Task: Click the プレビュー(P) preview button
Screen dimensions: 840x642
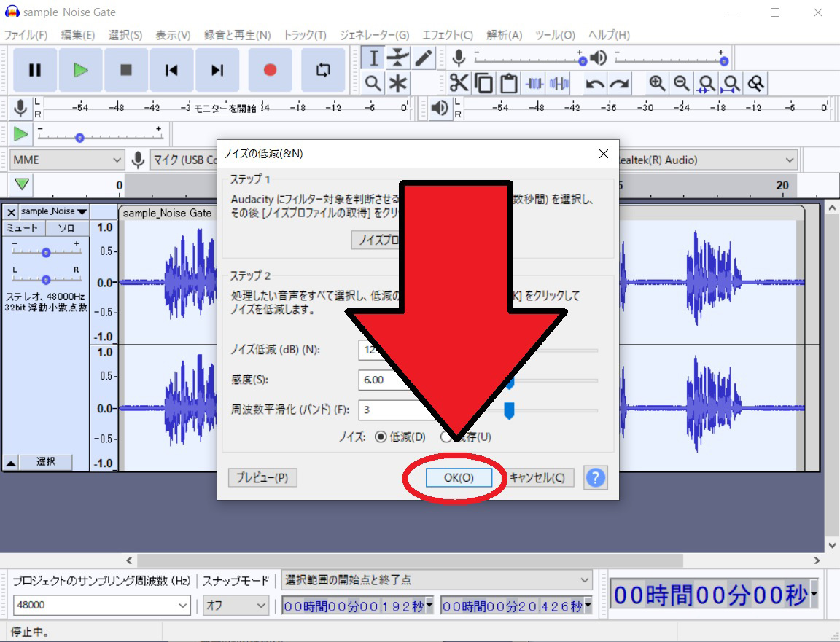Action: [x=262, y=477]
